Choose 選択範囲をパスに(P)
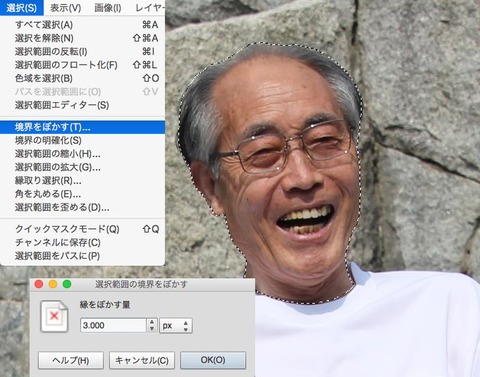 (x=82, y=256)
